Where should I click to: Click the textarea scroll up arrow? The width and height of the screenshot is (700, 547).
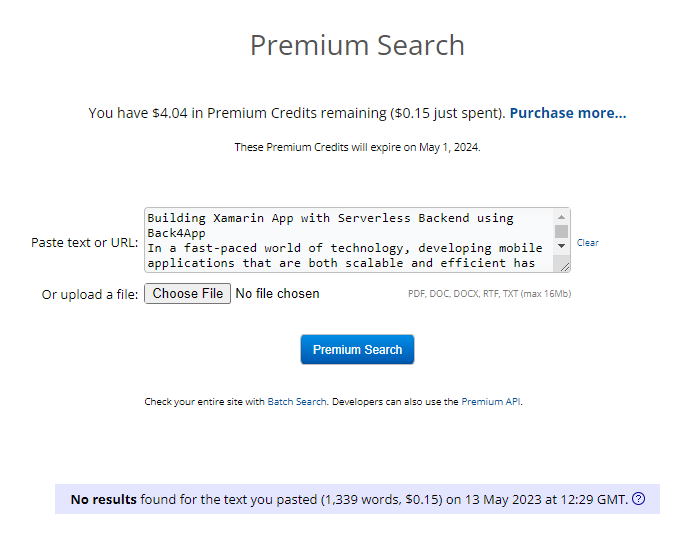562,217
